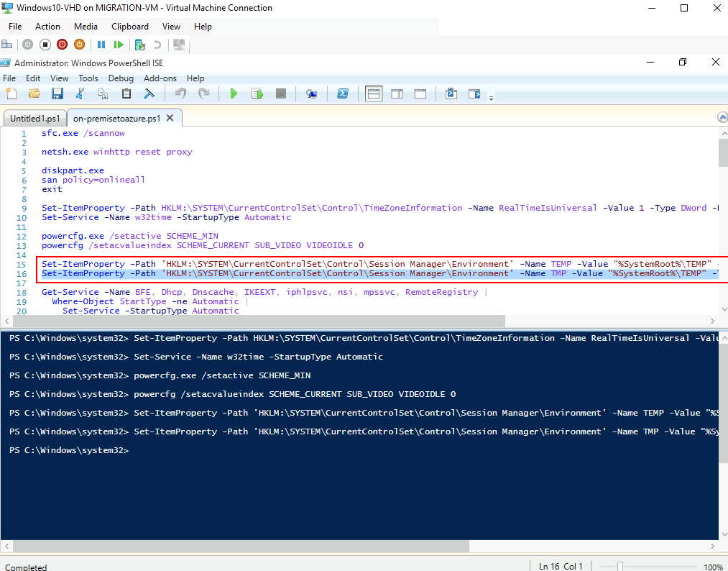Redo the last edit in ISE
728x571 pixels.
coord(203,94)
